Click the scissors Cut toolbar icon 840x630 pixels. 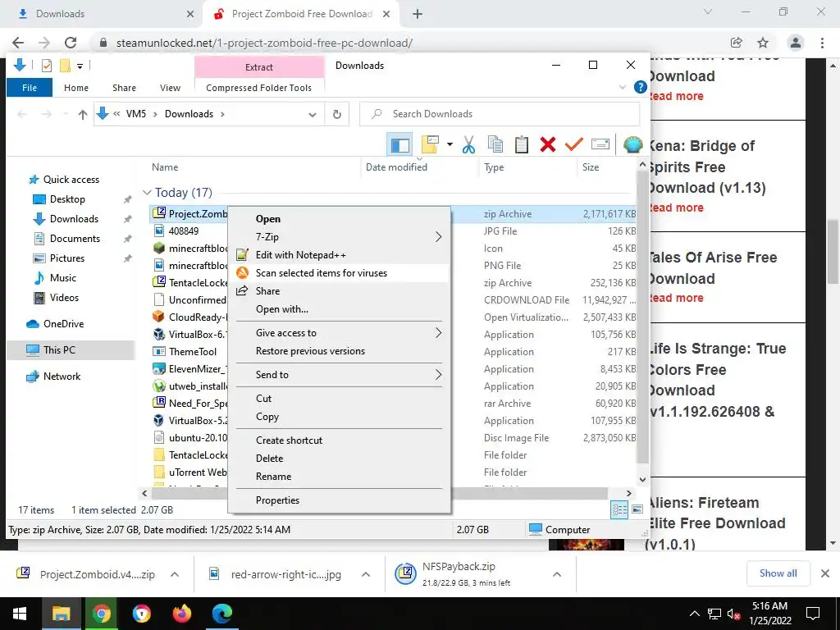468,144
